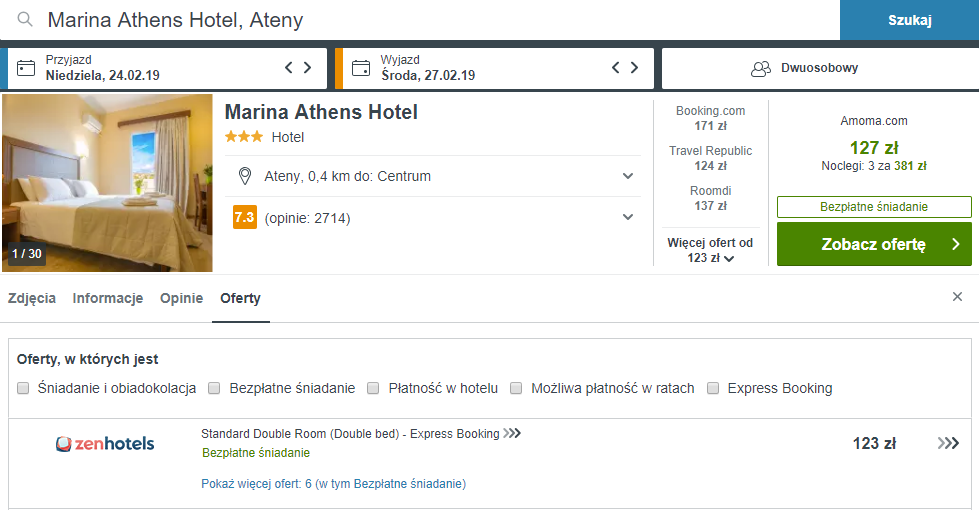Expand Więcej ofert od 123 zł
The image size is (979, 510).
pyautogui.click(x=711, y=250)
